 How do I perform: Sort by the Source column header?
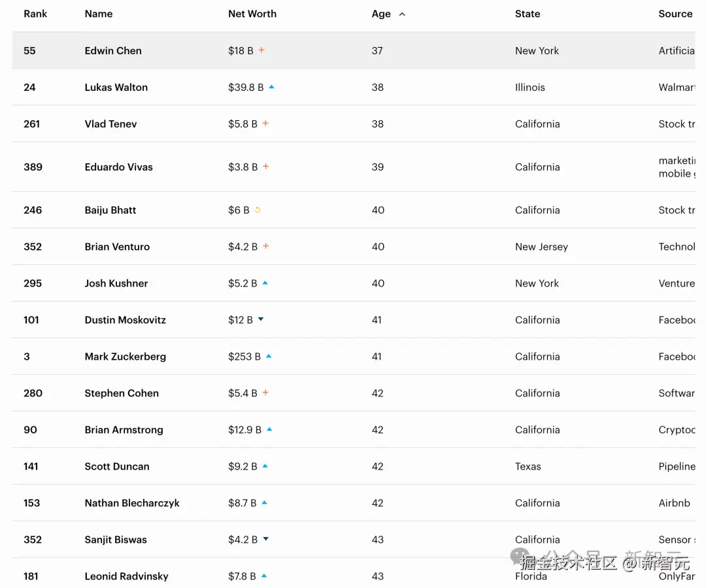[x=675, y=14]
